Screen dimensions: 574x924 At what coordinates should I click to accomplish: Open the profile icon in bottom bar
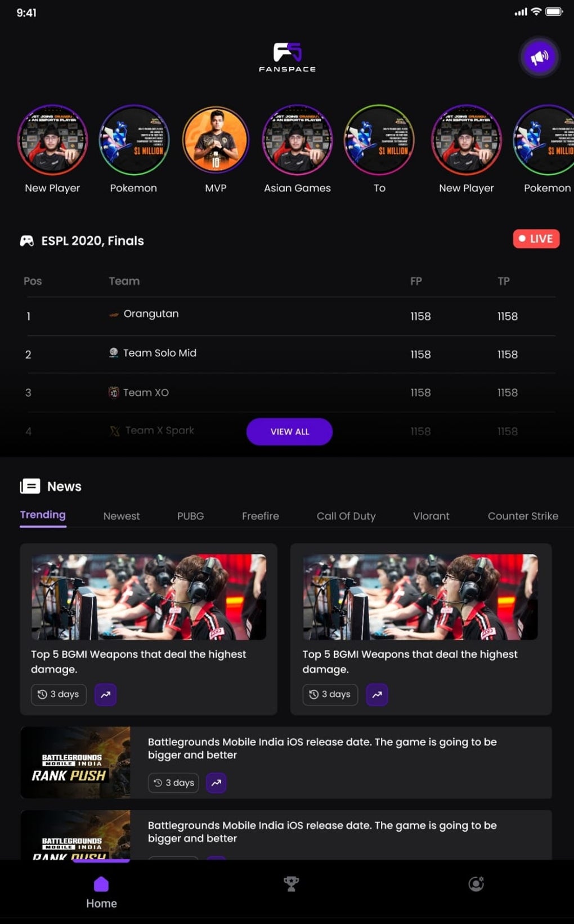476,883
